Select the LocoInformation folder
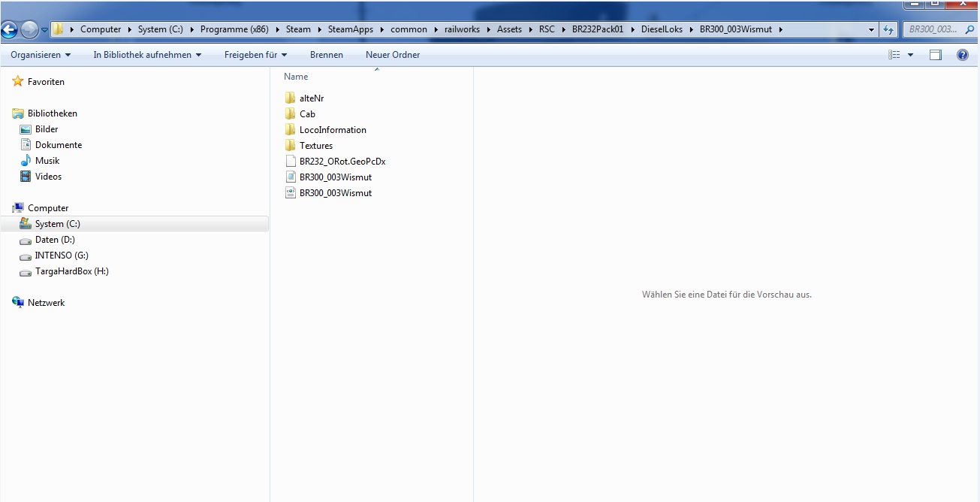Screen dimensions: 980x502 [x=333, y=130]
